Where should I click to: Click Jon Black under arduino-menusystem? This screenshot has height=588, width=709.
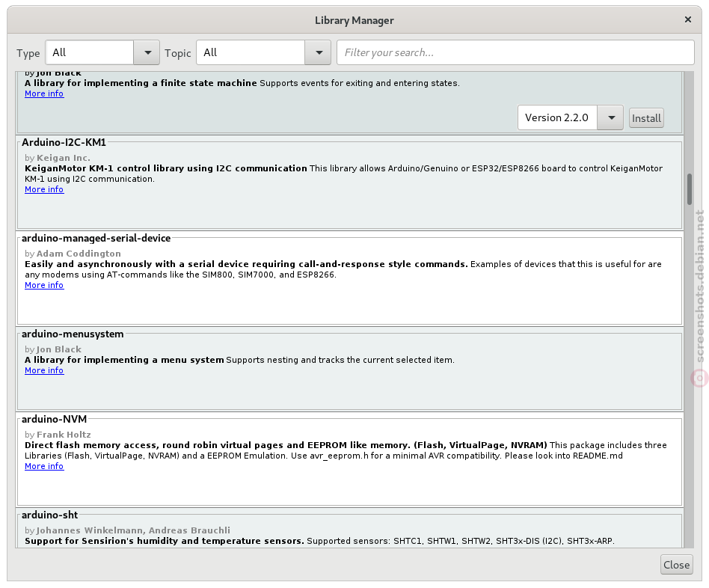point(59,349)
